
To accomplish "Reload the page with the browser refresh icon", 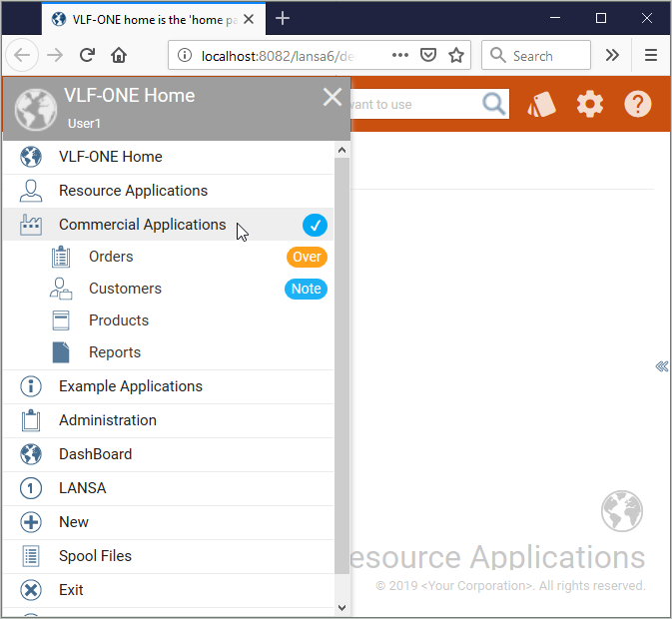I will [88, 55].
